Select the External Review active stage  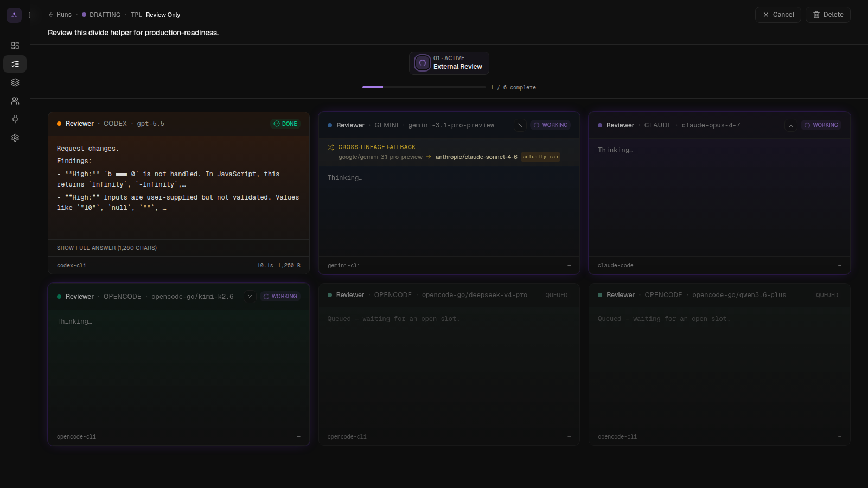(x=449, y=63)
